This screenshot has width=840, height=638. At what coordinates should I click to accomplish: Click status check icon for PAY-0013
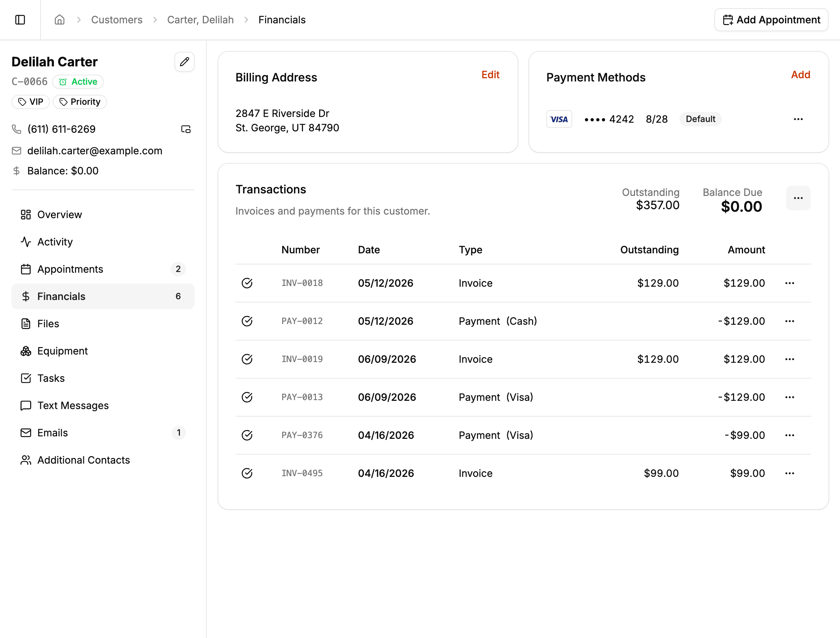(247, 397)
